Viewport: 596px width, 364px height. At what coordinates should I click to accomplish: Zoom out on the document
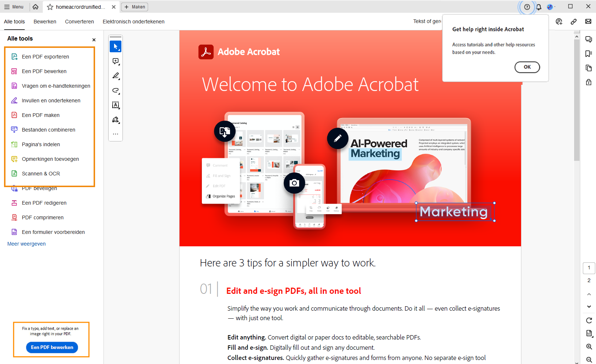point(589,360)
